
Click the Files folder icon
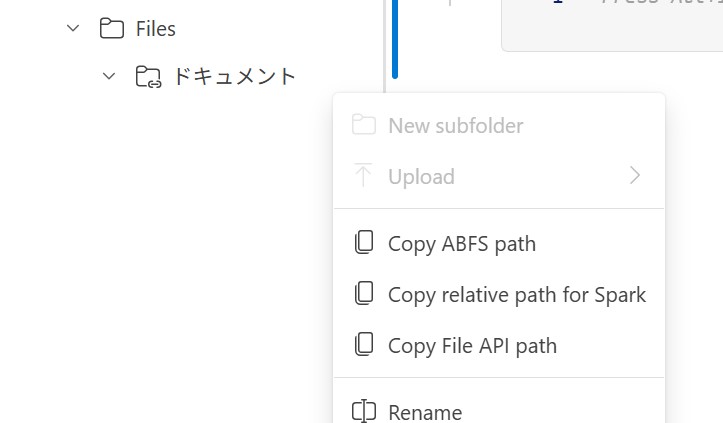pyautogui.click(x=112, y=28)
